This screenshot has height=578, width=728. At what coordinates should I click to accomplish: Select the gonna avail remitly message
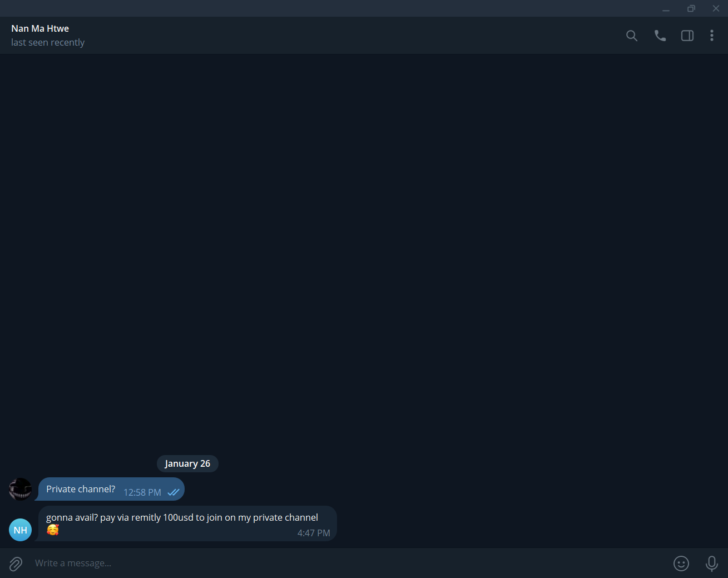point(187,523)
